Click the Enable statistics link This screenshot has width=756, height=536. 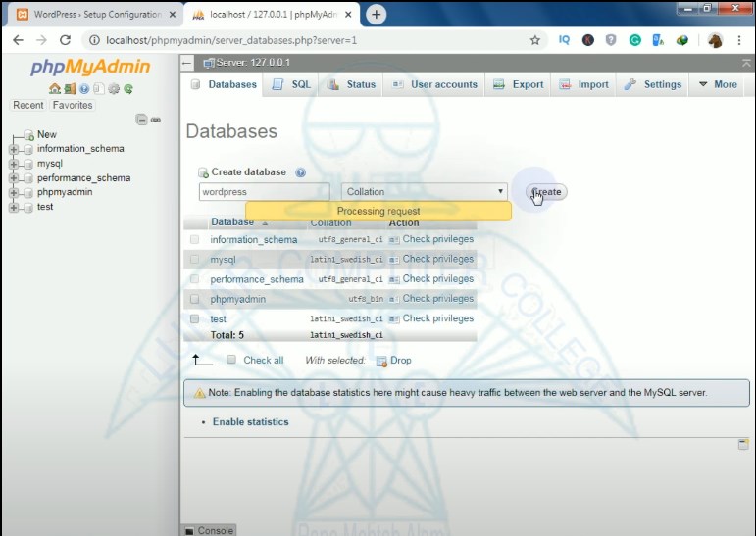[x=251, y=421]
